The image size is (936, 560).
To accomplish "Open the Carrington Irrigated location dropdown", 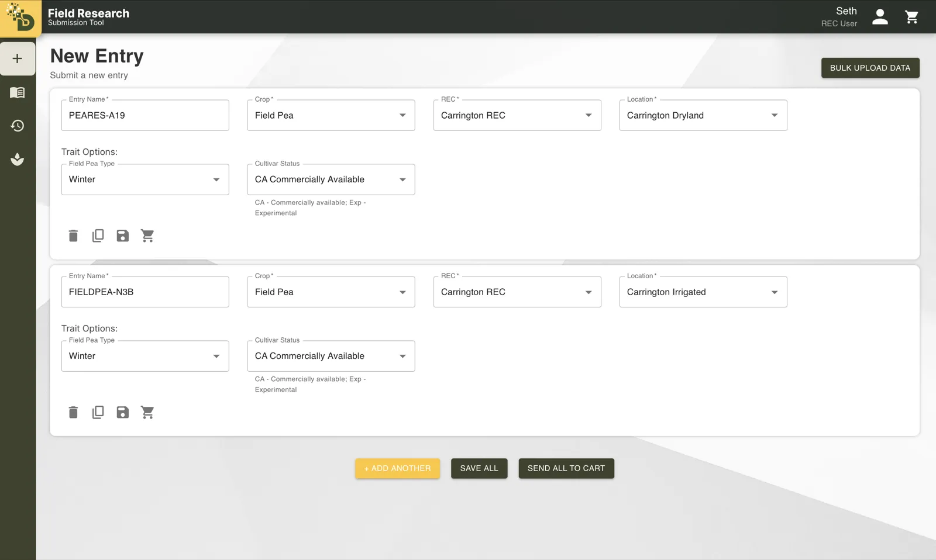I will click(703, 292).
